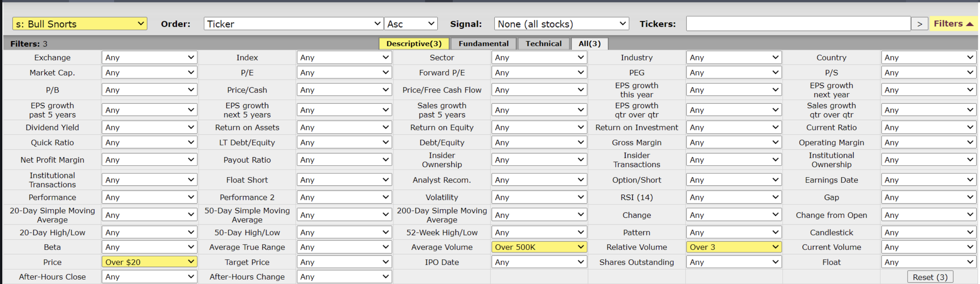The height and width of the screenshot is (284, 980).
Task: Open the EPS growth next year dropdown
Action: click(x=929, y=90)
